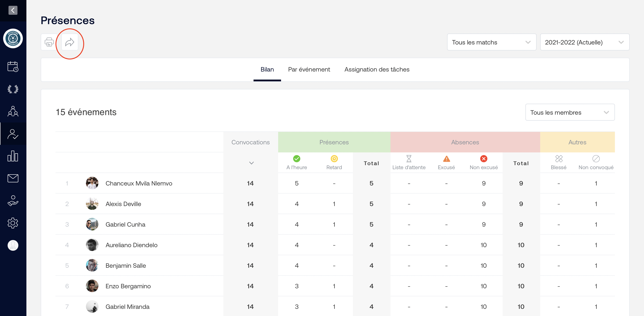Screen dimensions: 644x316
Task: Open the bar chart statistics section
Action: [x=13, y=156]
